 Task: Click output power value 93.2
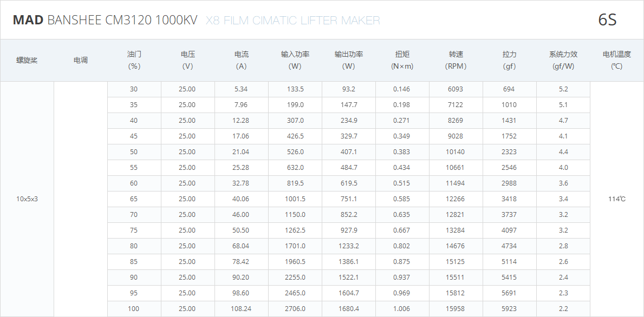[349, 89]
